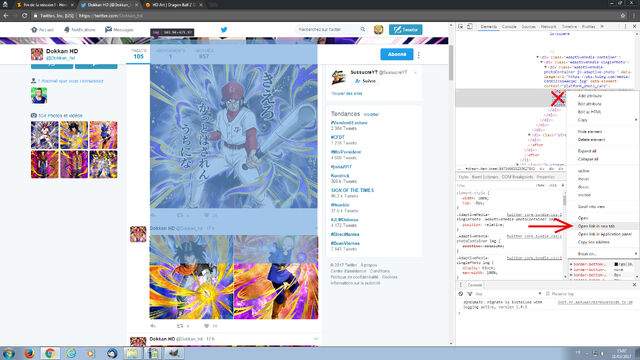Switch to the Sources DevTools tab
The height and width of the screenshot is (360, 640).
[x=528, y=27]
